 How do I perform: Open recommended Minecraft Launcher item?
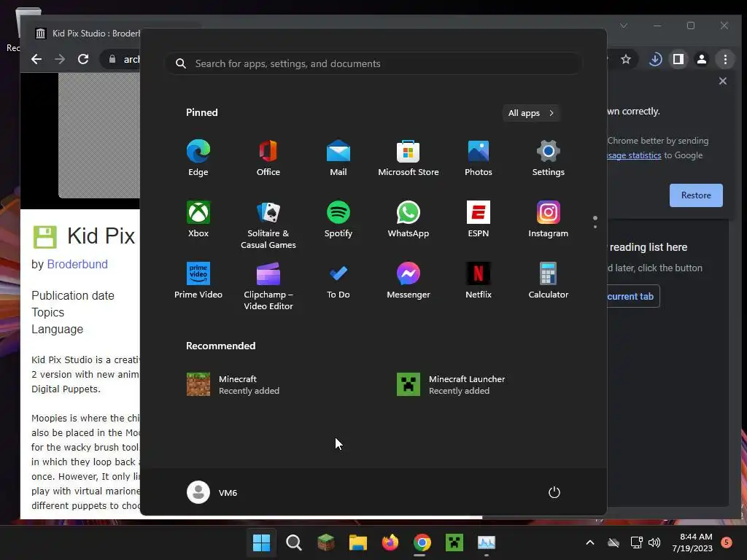pyautogui.click(x=451, y=385)
